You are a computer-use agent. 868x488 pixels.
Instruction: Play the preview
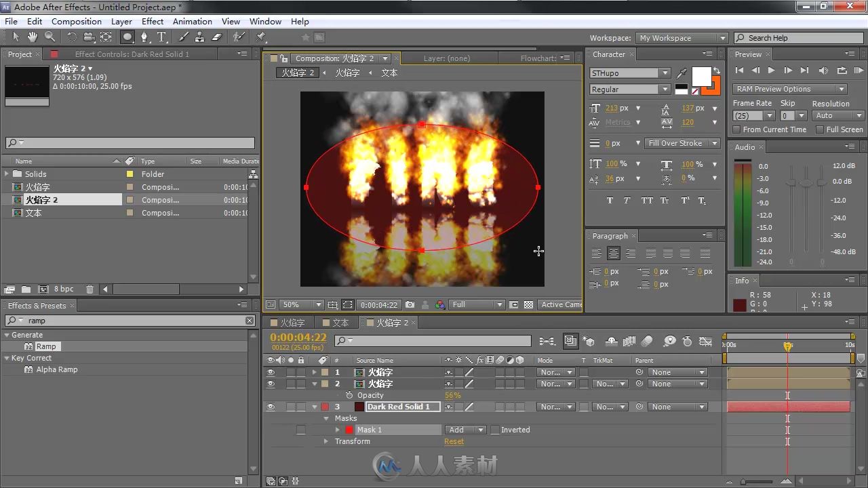pyautogui.click(x=772, y=70)
